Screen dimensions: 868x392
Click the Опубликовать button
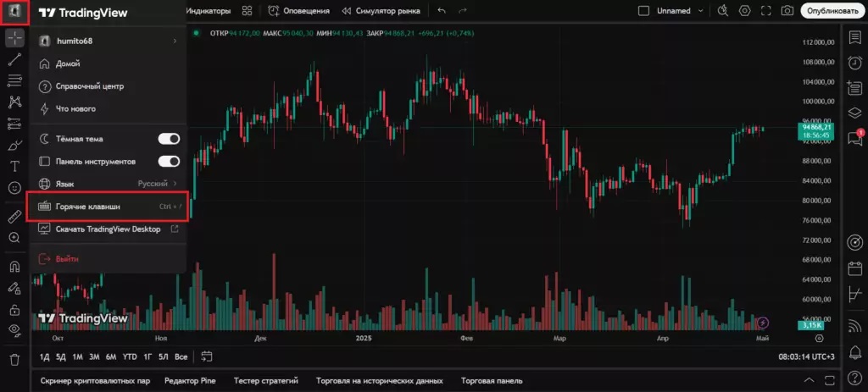pyautogui.click(x=832, y=10)
